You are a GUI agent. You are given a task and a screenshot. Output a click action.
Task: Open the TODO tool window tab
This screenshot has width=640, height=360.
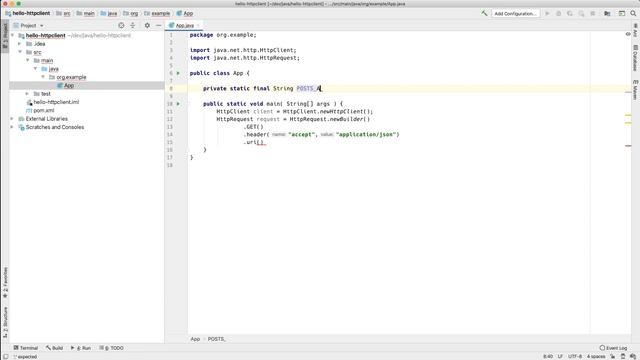point(111,348)
